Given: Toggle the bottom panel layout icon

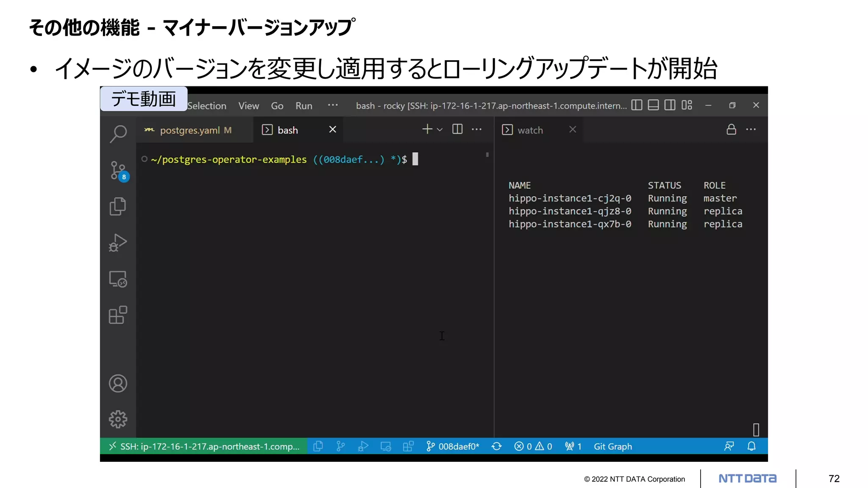Looking at the screenshot, I should 654,105.
